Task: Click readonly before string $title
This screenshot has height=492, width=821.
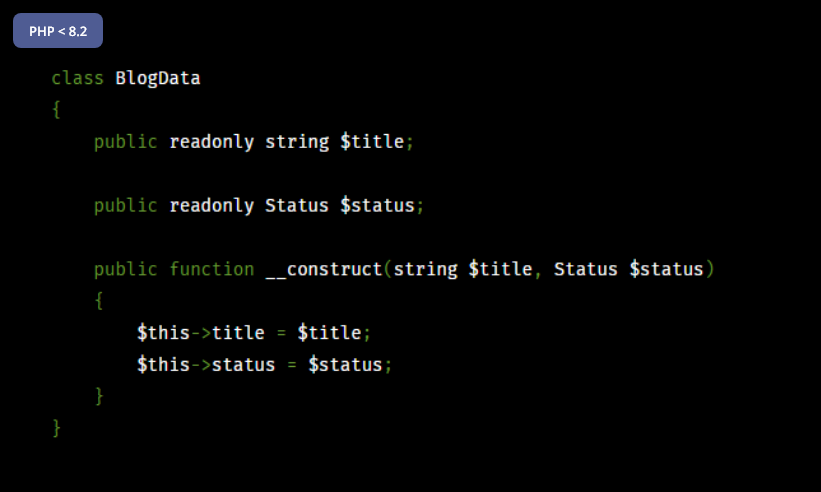Action: click(x=212, y=142)
